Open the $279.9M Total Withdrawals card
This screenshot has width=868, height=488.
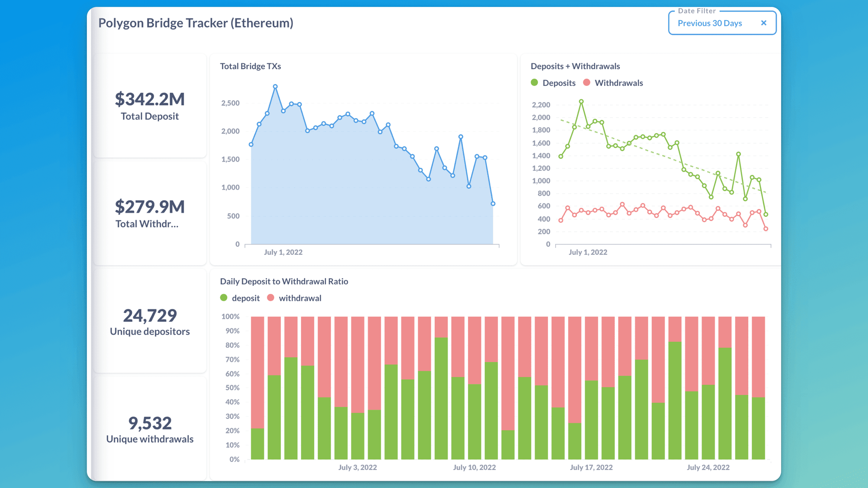(x=150, y=214)
